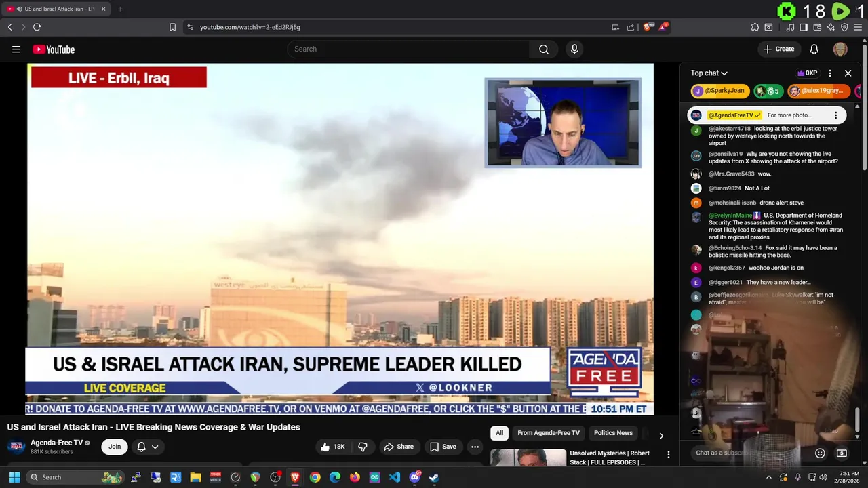Open Steam from taskbar
The image size is (868, 488).
pos(434,477)
